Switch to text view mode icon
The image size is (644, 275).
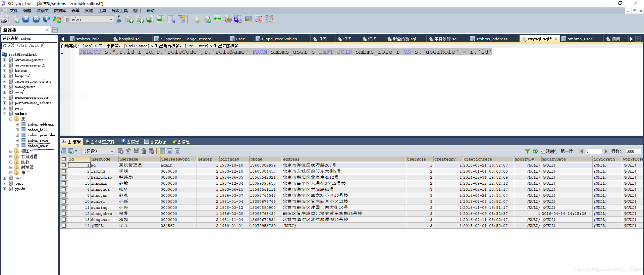click(177, 151)
